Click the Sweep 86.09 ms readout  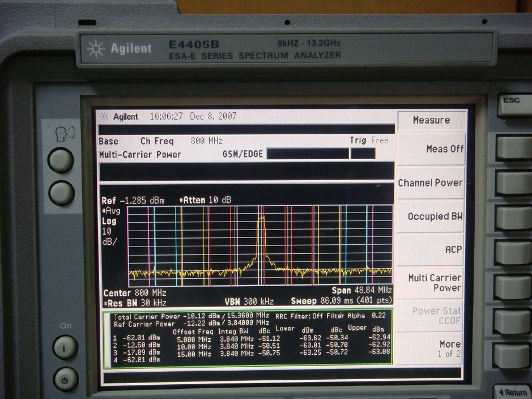click(341, 300)
